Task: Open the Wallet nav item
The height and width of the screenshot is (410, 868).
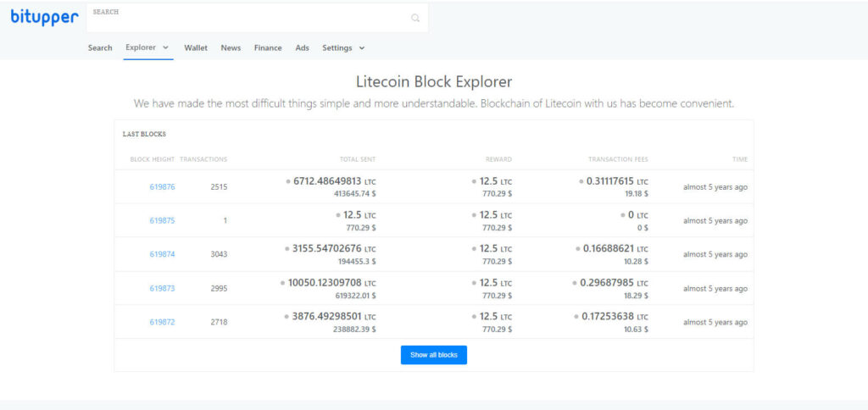Action: (x=196, y=48)
